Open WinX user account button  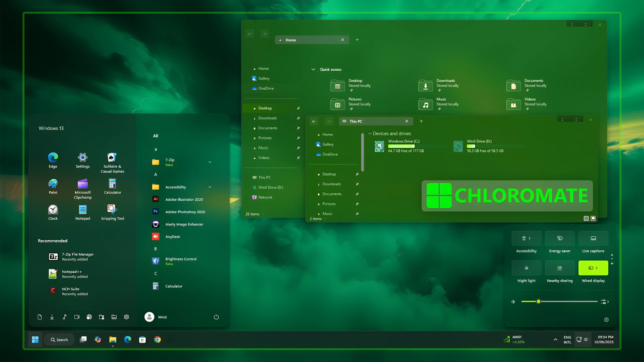pyautogui.click(x=156, y=317)
